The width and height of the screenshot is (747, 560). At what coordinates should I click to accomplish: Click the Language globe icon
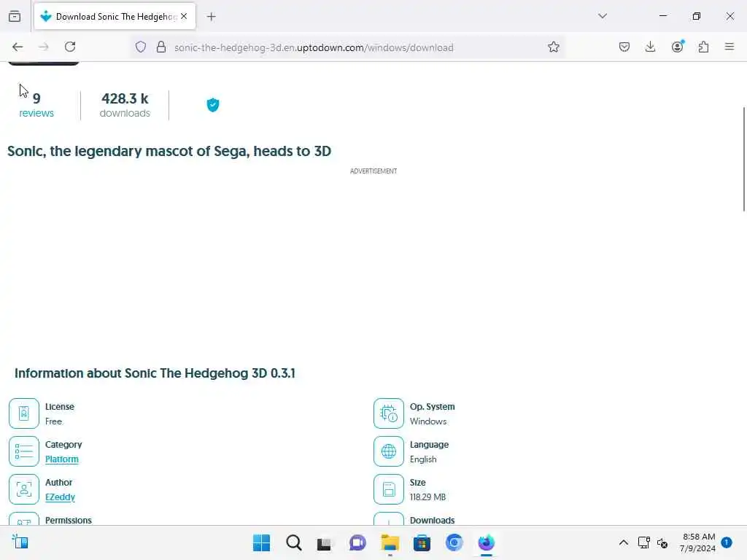pyautogui.click(x=389, y=451)
